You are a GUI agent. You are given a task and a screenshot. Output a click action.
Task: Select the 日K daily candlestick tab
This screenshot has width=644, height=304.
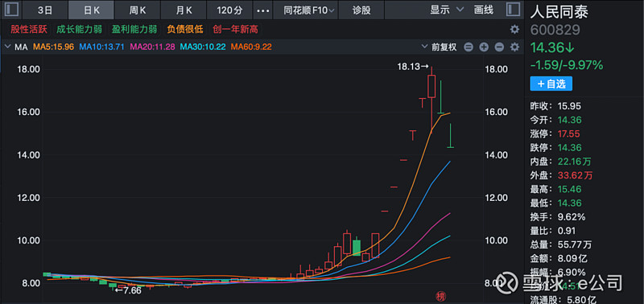(x=92, y=10)
